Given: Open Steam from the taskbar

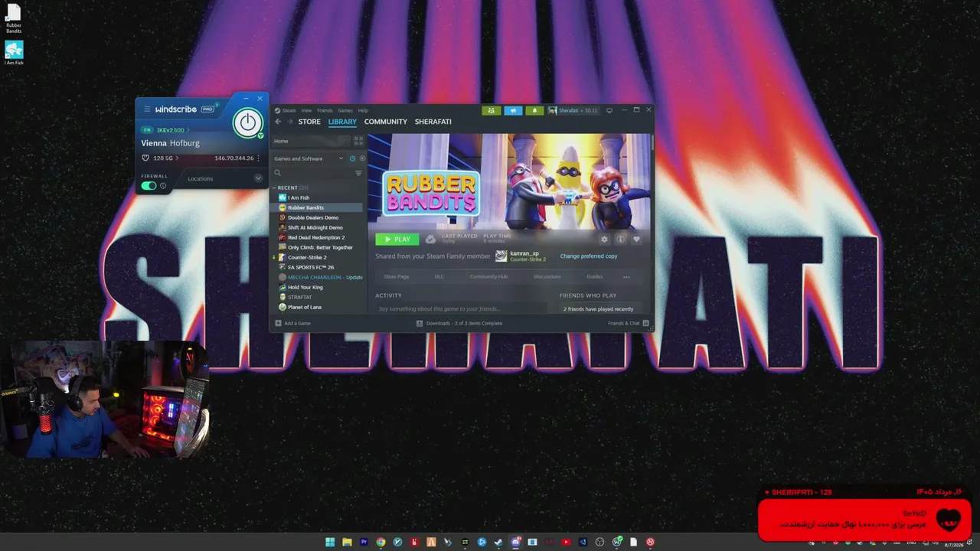Looking at the screenshot, I should (498, 543).
